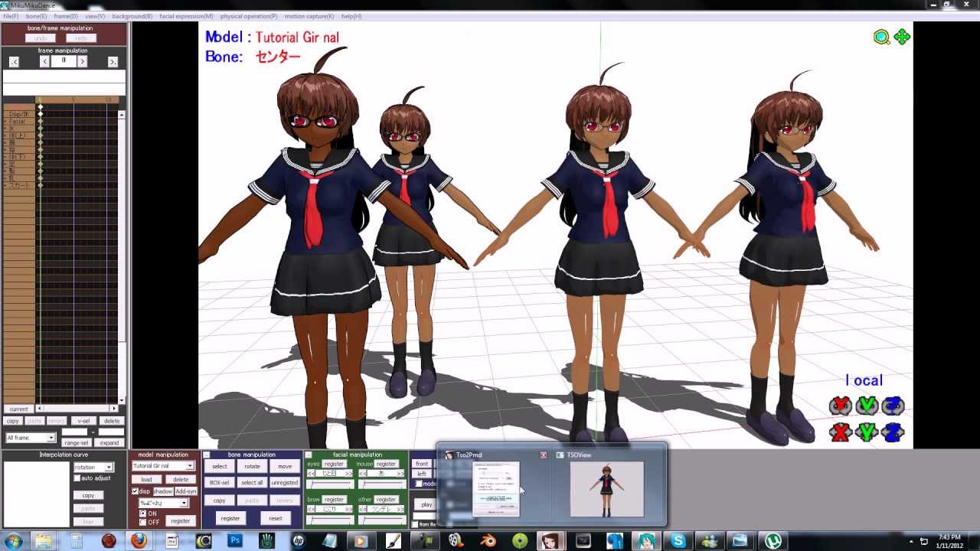
Task: Click keyframe diamond on Disp/IK row
Action: (x=41, y=114)
